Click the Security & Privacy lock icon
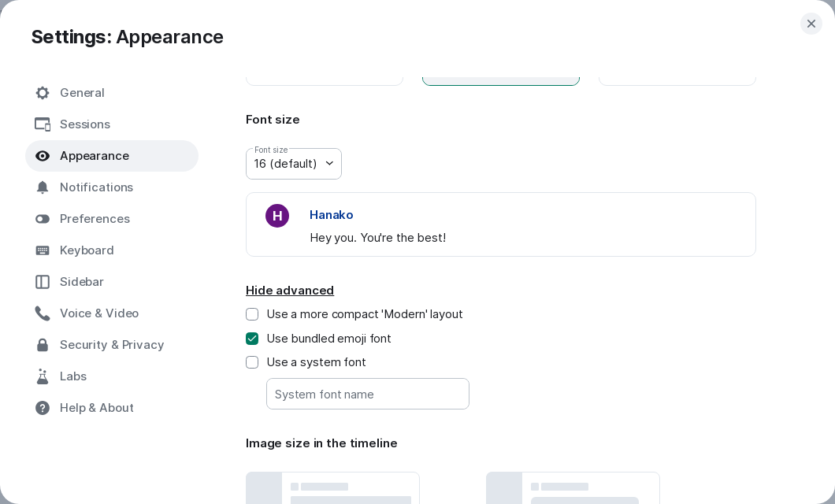 43,345
